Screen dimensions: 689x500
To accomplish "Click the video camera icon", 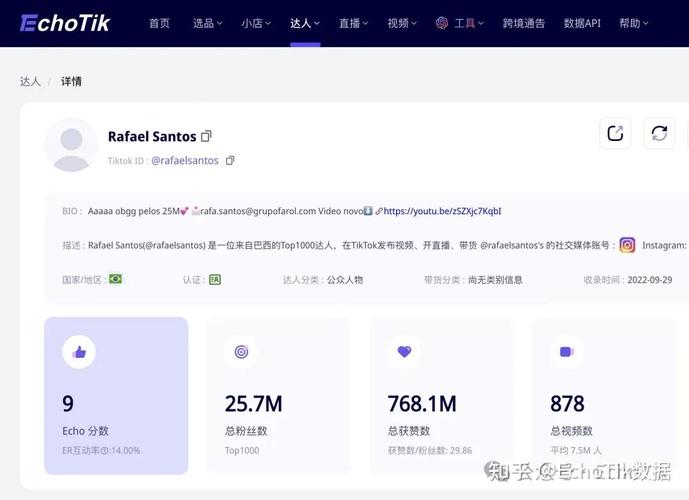I will click(567, 351).
